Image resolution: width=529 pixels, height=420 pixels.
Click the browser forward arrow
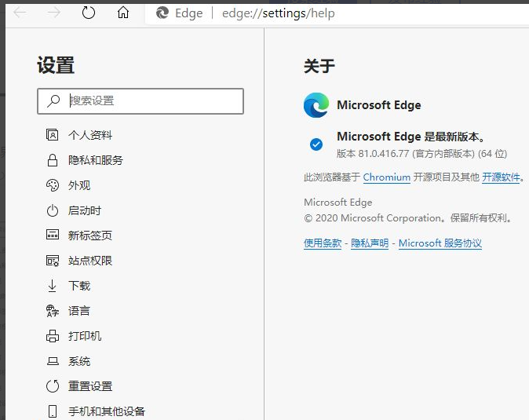coord(54,13)
